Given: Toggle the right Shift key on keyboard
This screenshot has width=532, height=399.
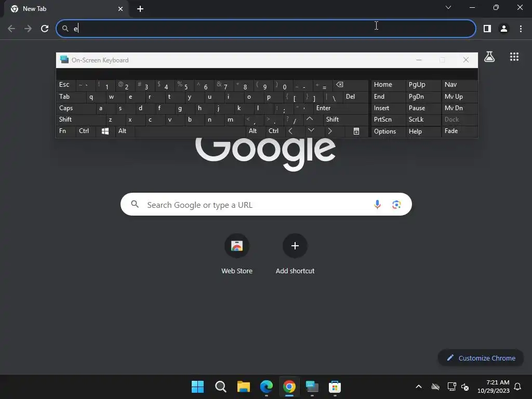Looking at the screenshot, I should click(x=345, y=119).
